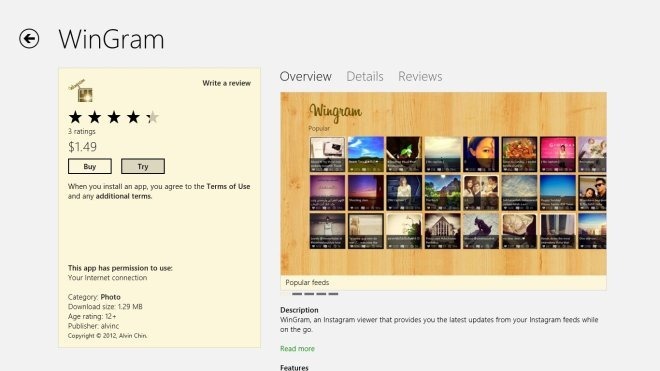
Task: Click the Download size: 1.29 MB text
Action: (105, 307)
